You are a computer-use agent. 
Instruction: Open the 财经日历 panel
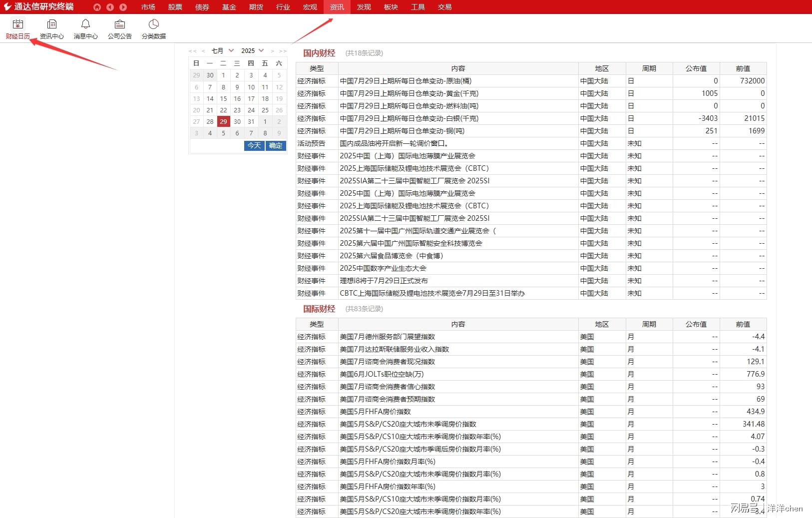(x=18, y=28)
